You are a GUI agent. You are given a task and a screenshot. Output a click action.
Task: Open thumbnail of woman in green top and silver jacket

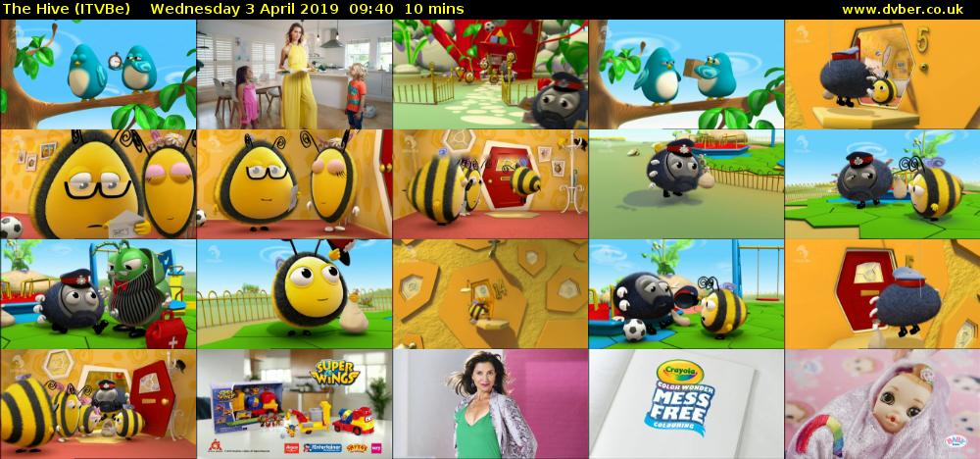pyautogui.click(x=491, y=404)
